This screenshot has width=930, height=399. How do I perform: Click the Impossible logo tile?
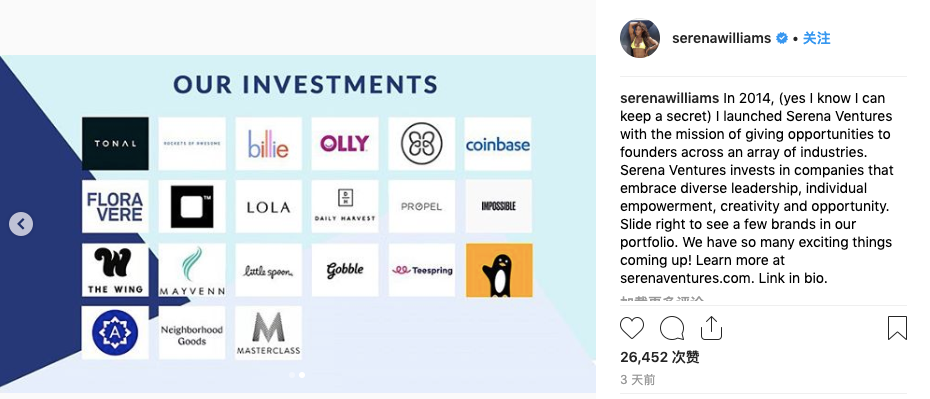[x=499, y=206]
